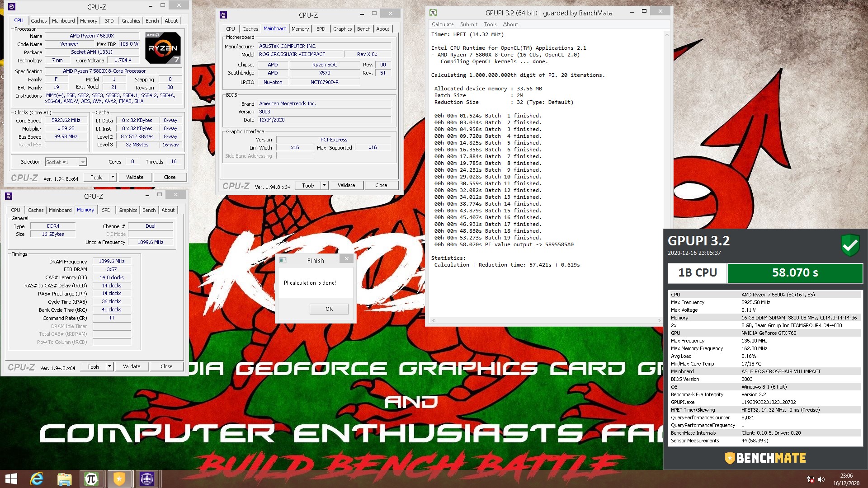Click Validate in CPU-Z CPU window
This screenshot has height=488, width=868.
[135, 177]
